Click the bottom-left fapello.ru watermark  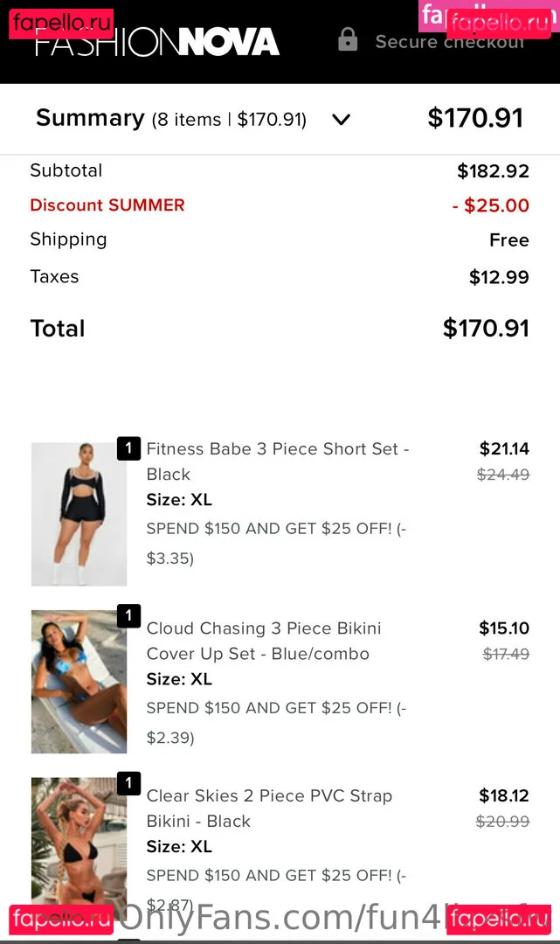(x=61, y=920)
